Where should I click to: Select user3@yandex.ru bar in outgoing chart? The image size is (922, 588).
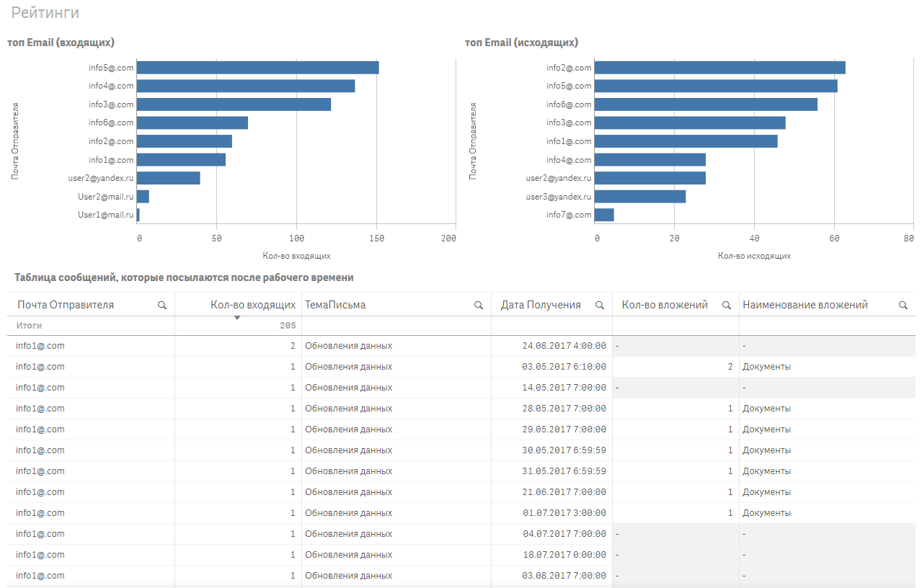(639, 197)
